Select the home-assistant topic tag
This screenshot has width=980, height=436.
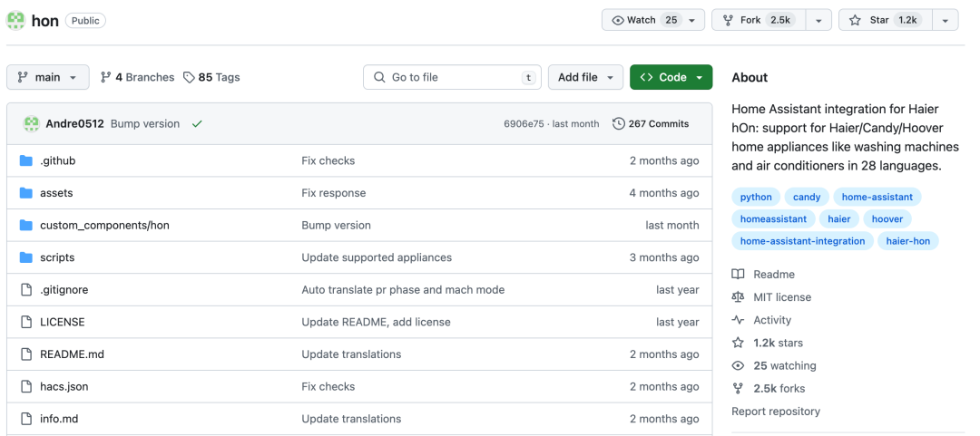coord(877,197)
